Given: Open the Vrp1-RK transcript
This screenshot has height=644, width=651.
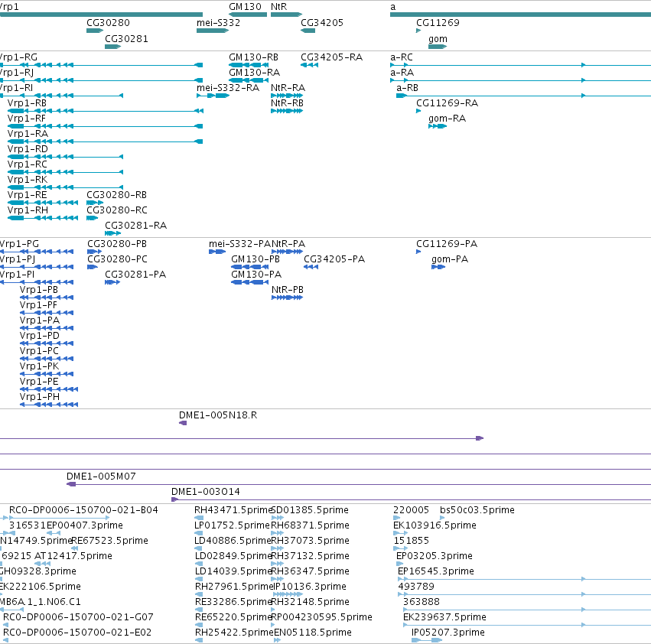Looking at the screenshot, I should point(28,180).
